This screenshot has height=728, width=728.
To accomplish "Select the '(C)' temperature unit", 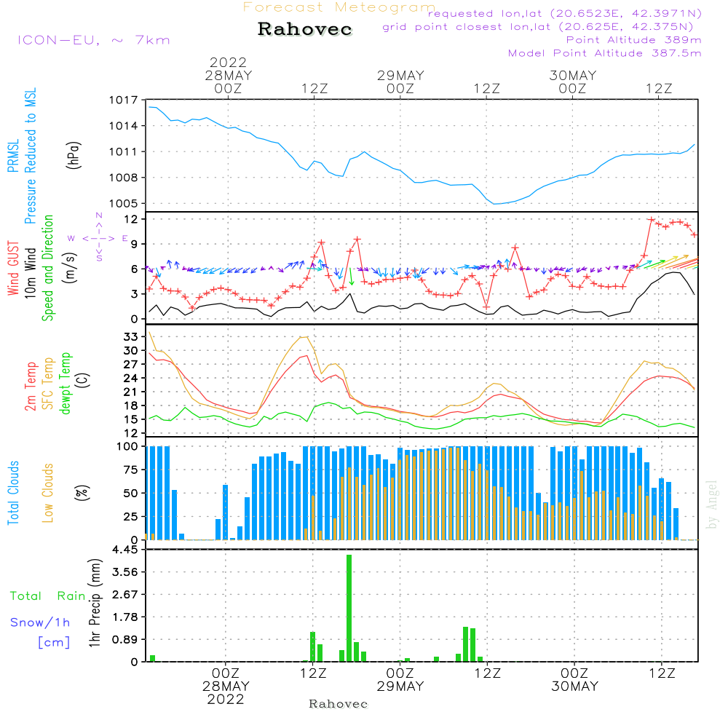I will point(83,380).
